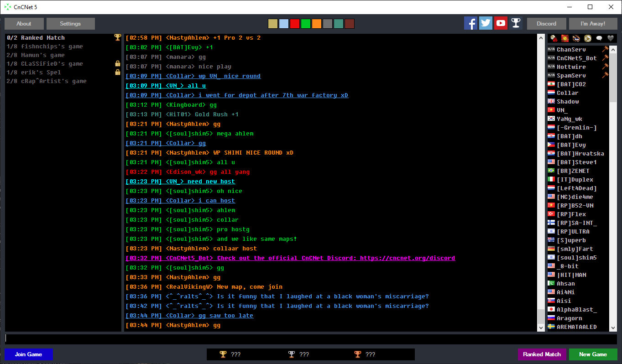The image size is (622, 364).
Task: Click the red Soviet emblem icon above player list
Action: [x=565, y=38]
